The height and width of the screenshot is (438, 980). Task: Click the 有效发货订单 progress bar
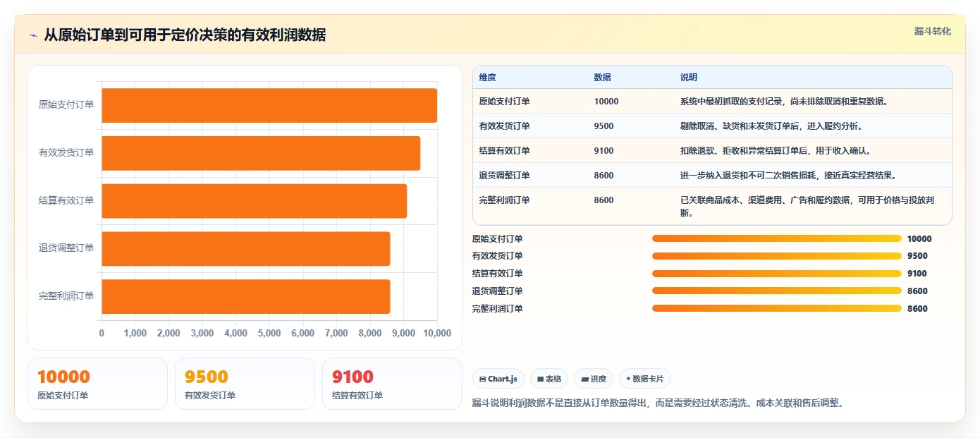(777, 256)
